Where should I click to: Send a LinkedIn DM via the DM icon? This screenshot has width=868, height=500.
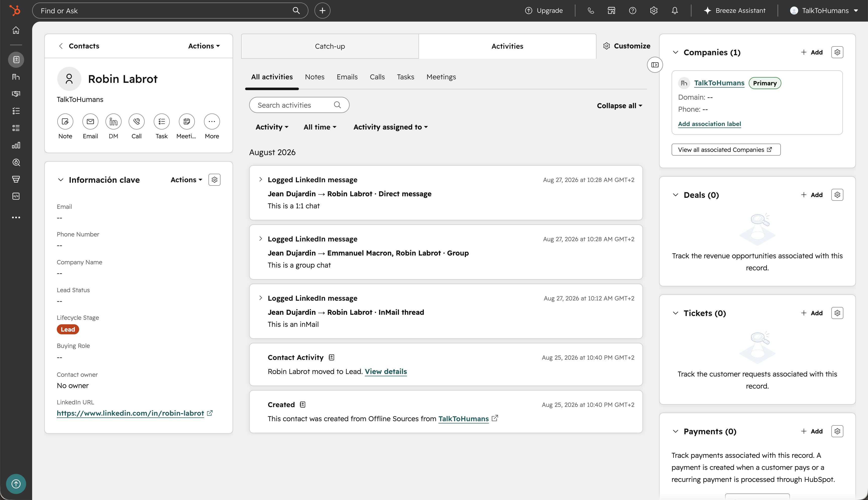[x=113, y=121]
